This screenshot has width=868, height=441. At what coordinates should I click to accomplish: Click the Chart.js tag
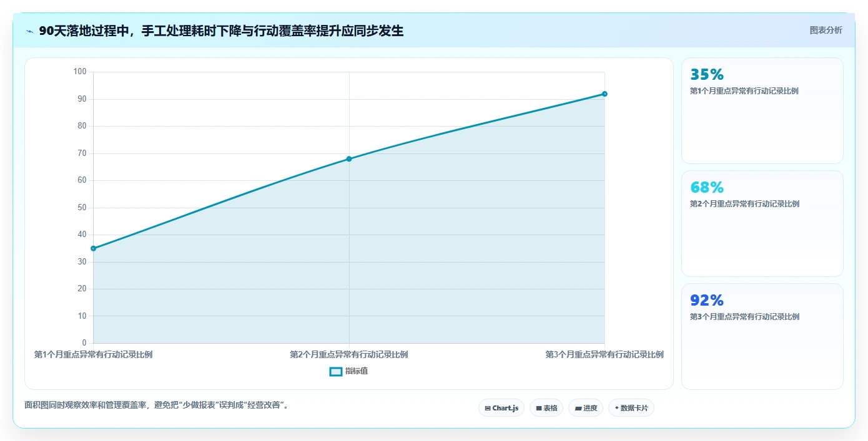click(x=501, y=408)
